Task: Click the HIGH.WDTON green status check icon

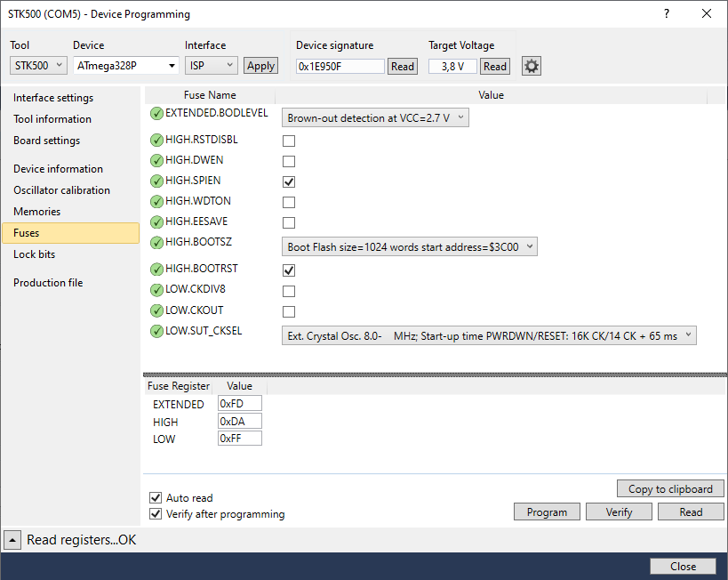Action: [157, 201]
